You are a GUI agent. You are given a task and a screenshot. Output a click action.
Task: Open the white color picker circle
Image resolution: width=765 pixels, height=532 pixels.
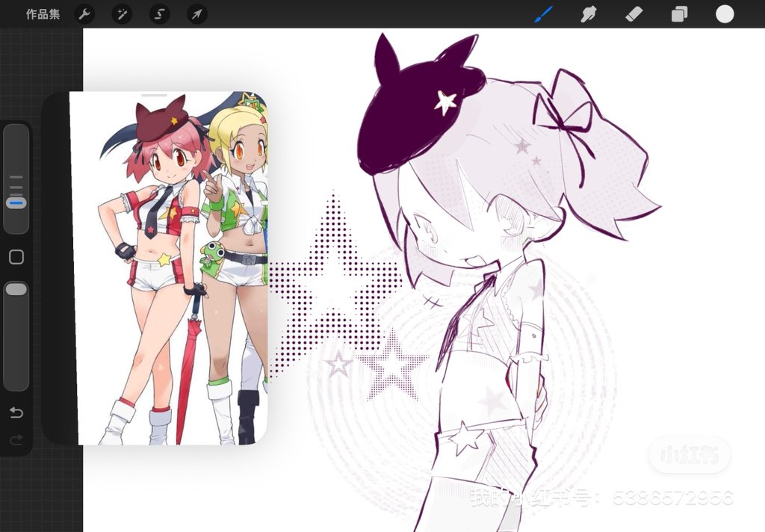click(x=725, y=14)
